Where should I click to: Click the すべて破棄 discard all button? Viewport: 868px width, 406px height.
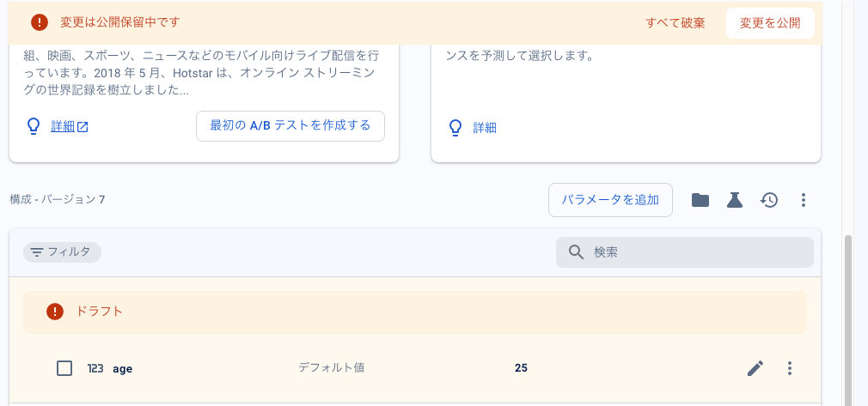point(675,22)
